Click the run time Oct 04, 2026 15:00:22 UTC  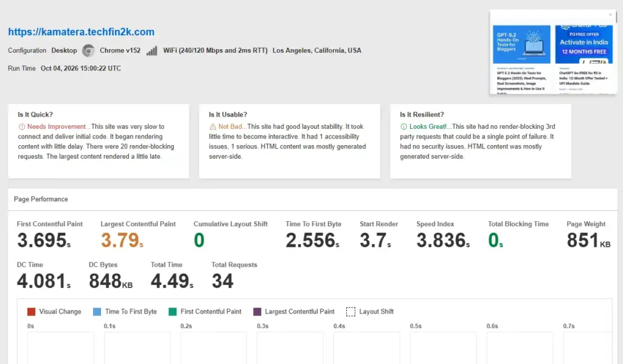(x=81, y=68)
